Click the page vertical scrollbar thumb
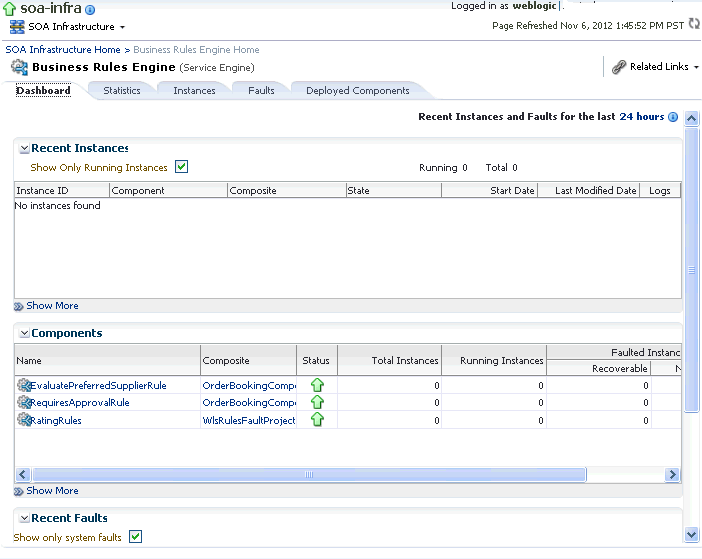This screenshot has height=559, width=702. 692,269
